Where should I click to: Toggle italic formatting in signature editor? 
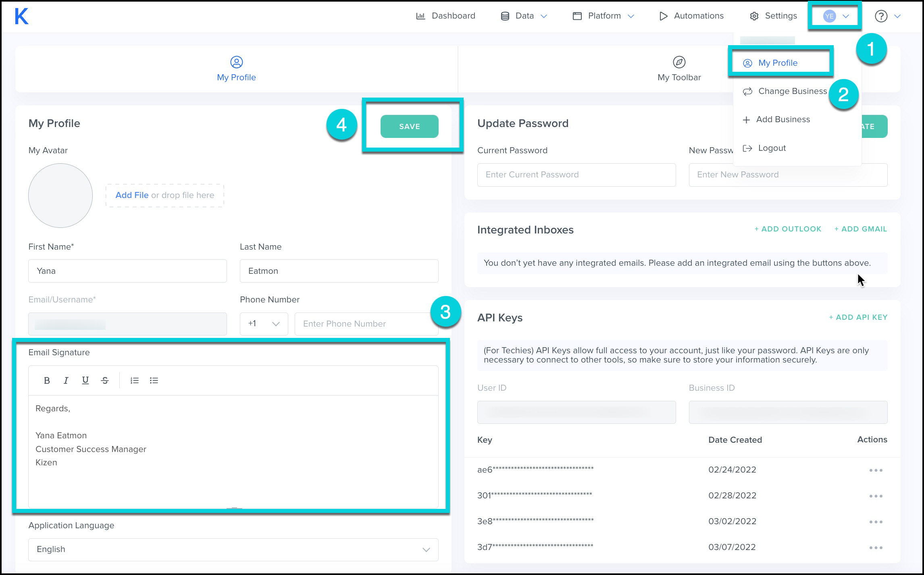(66, 380)
